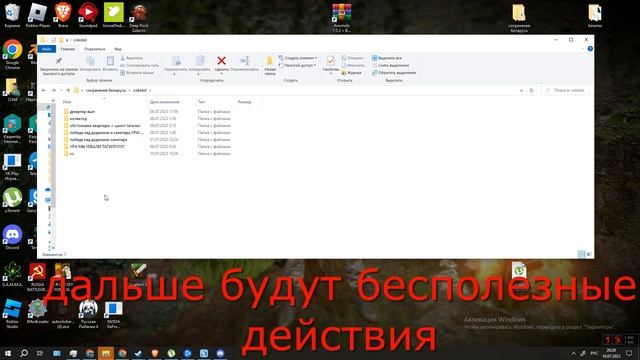Click the cokolol breadcrumb in address bar
Image resolution: width=640 pixels, height=360 pixels.
click(x=140, y=90)
